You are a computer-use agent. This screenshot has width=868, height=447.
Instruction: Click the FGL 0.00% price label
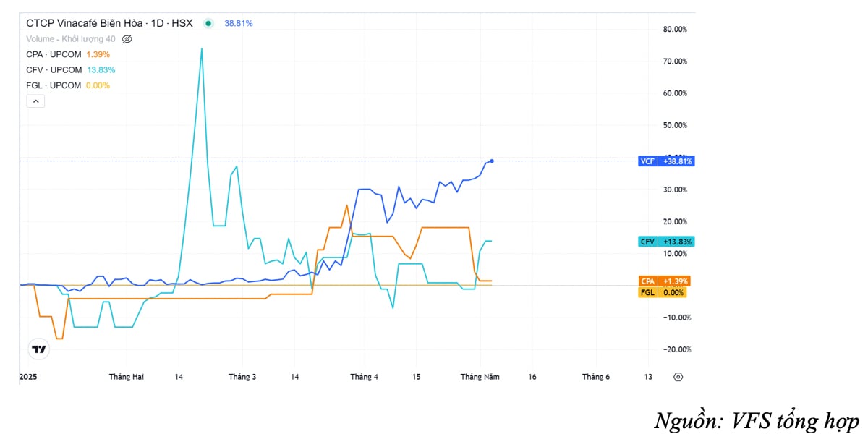click(x=662, y=292)
